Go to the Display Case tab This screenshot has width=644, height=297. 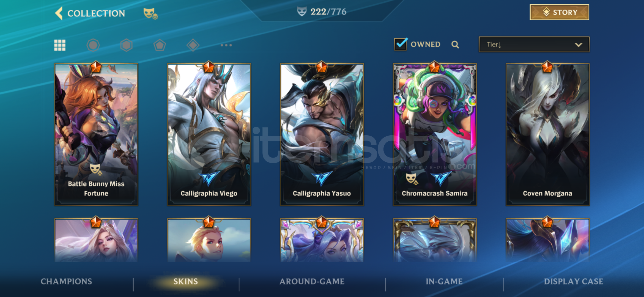point(574,281)
